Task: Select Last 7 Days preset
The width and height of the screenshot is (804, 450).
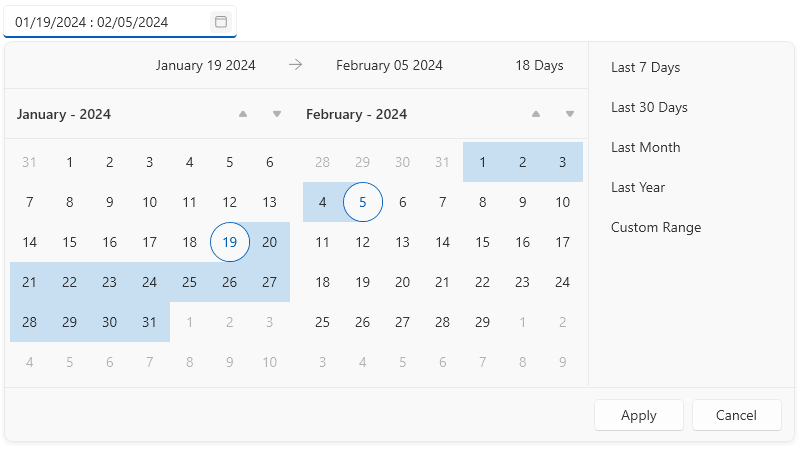Action: click(x=645, y=67)
